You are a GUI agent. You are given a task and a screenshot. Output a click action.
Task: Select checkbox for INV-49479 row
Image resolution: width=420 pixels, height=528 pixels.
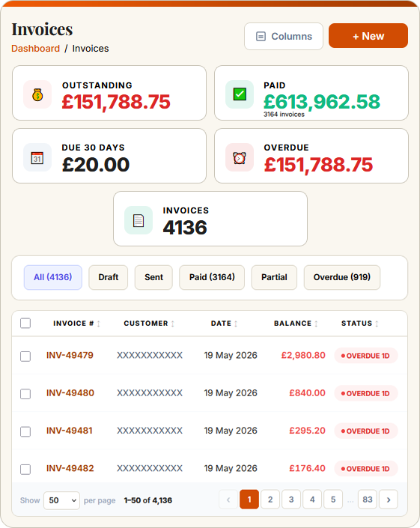(25, 356)
